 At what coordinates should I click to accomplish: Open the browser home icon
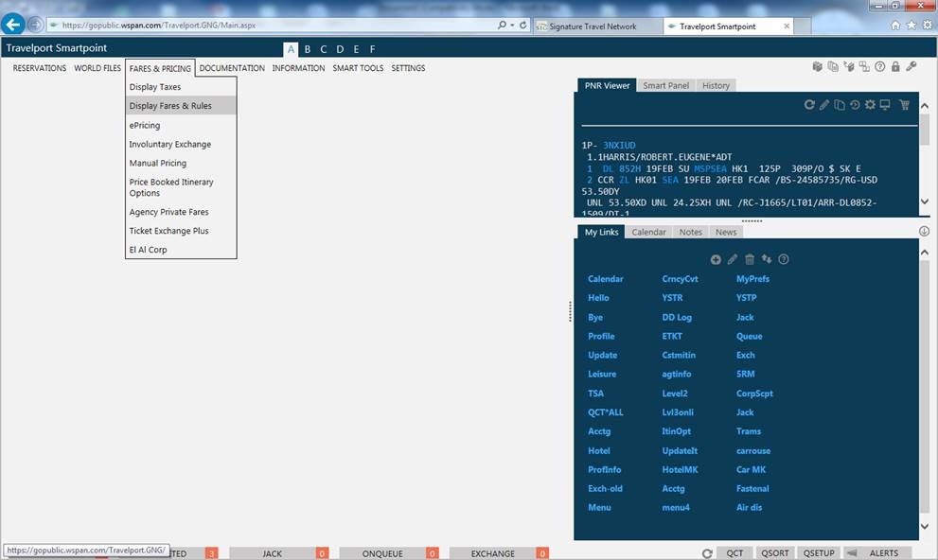click(x=895, y=26)
